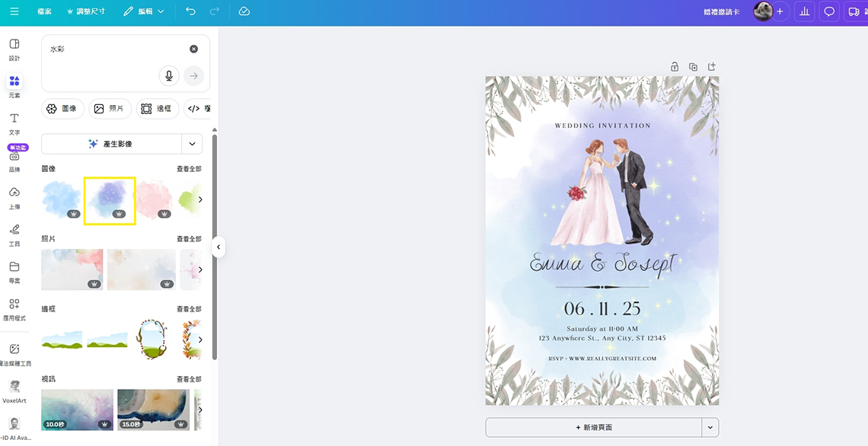868x446 pixels.
Task: Expand options beside 新增頁面 button
Action: click(710, 427)
